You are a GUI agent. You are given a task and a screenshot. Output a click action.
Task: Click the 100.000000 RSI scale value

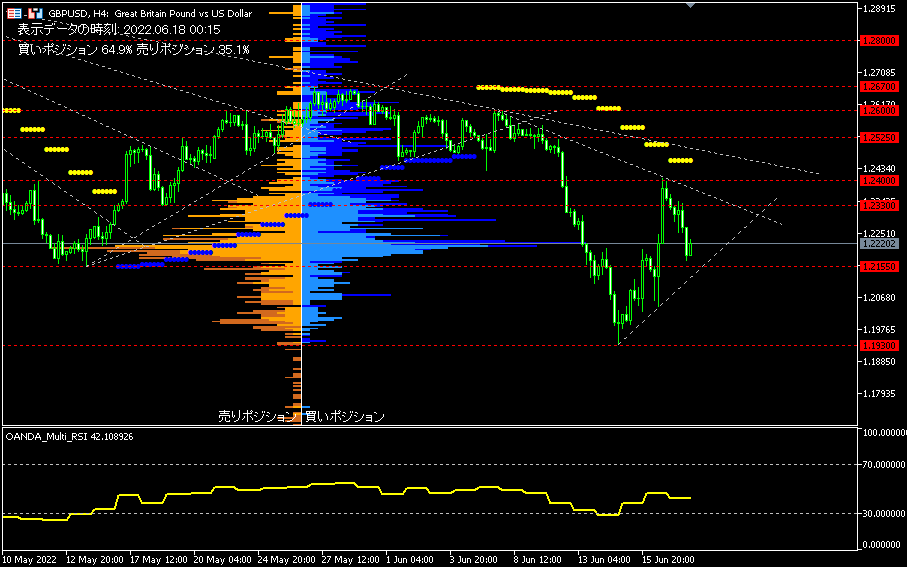(x=883, y=433)
